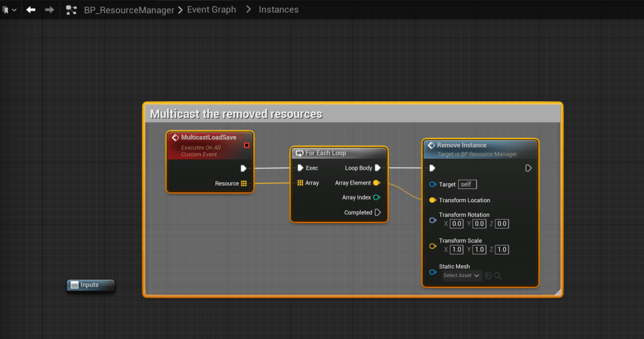Click the browse to asset magnifier icon
This screenshot has width=644, height=339.
(497, 275)
